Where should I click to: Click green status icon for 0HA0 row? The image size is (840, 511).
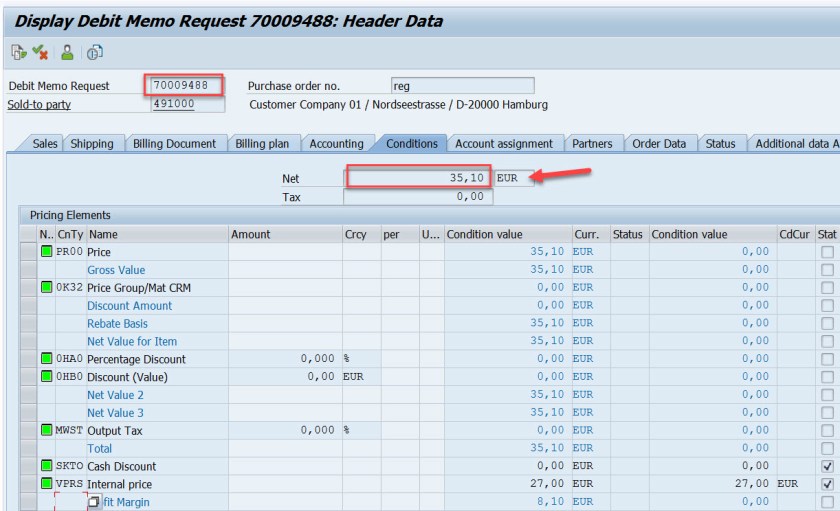[x=47, y=358]
